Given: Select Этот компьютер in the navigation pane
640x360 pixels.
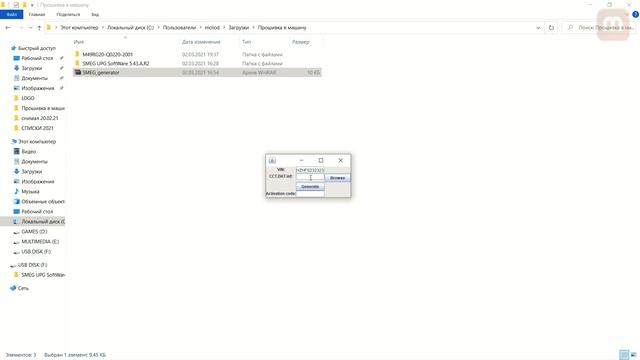Looking at the screenshot, I should 37,142.
